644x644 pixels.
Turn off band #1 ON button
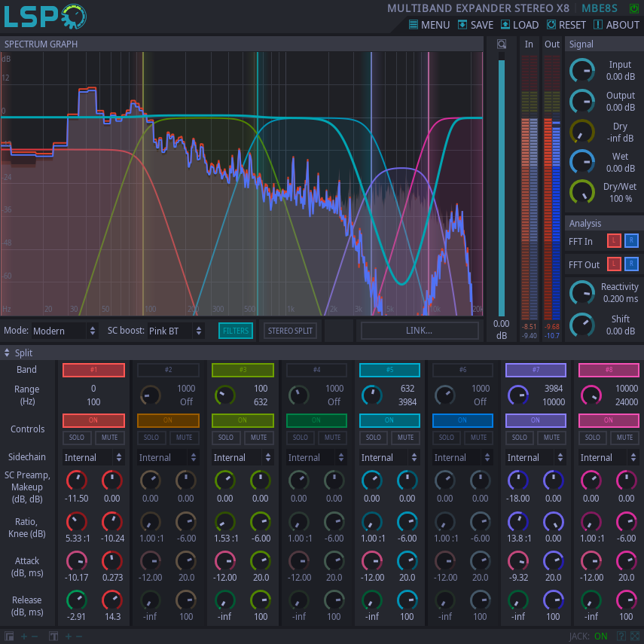tap(93, 420)
